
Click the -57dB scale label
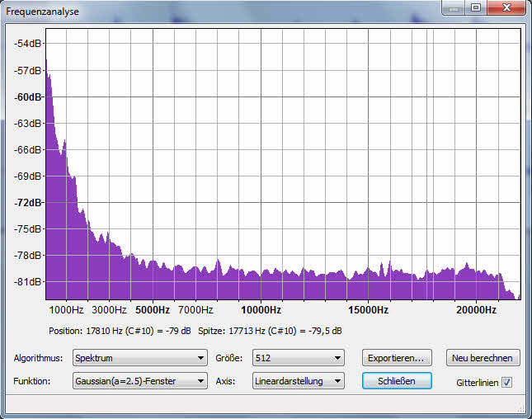pyautogui.click(x=28, y=71)
